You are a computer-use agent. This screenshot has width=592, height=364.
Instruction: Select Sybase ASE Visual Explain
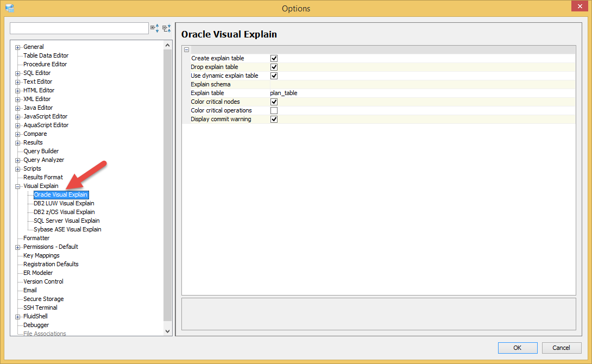(x=67, y=229)
